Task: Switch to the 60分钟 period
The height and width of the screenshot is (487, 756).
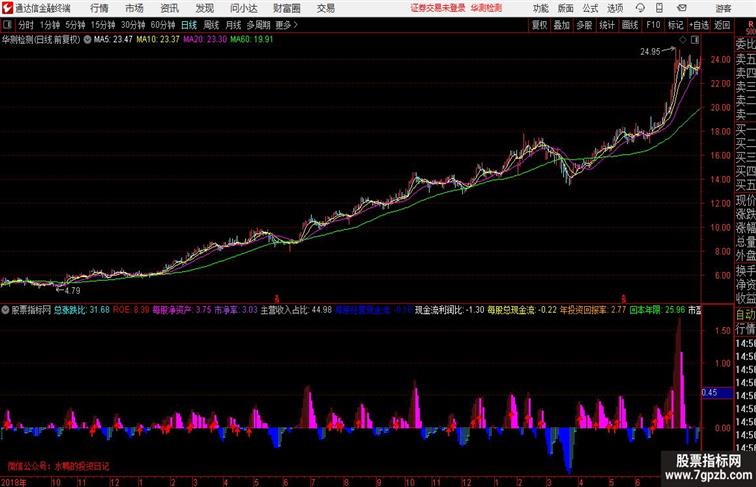Action: pos(163,25)
